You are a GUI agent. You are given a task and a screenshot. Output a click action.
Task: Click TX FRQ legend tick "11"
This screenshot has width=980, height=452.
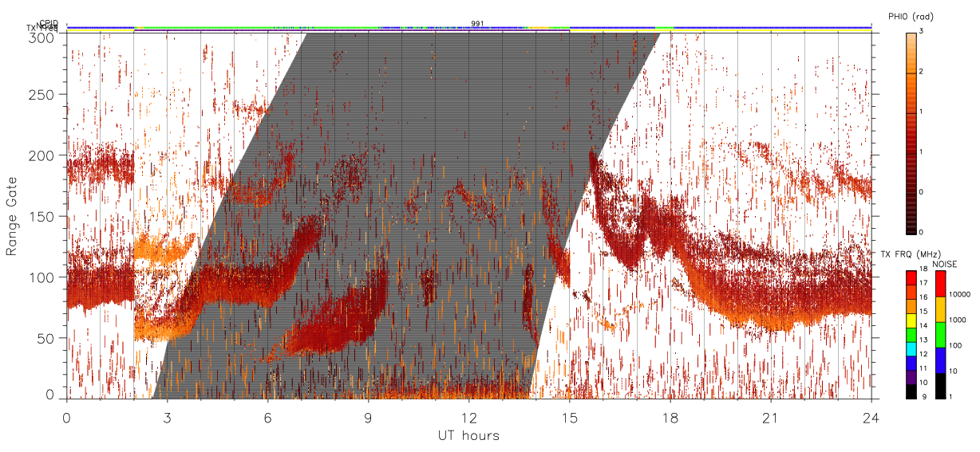point(923,368)
